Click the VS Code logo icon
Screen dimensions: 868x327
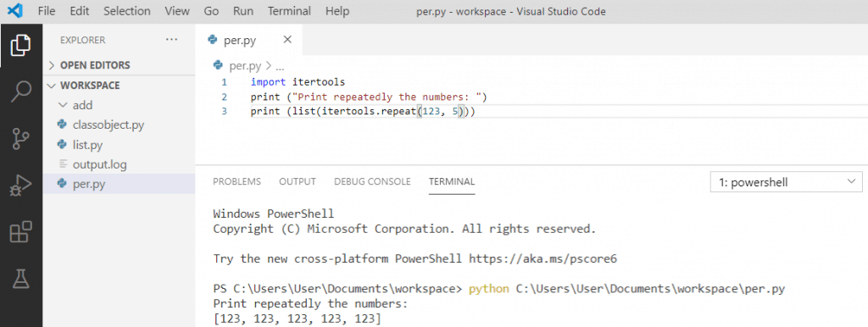click(x=15, y=10)
